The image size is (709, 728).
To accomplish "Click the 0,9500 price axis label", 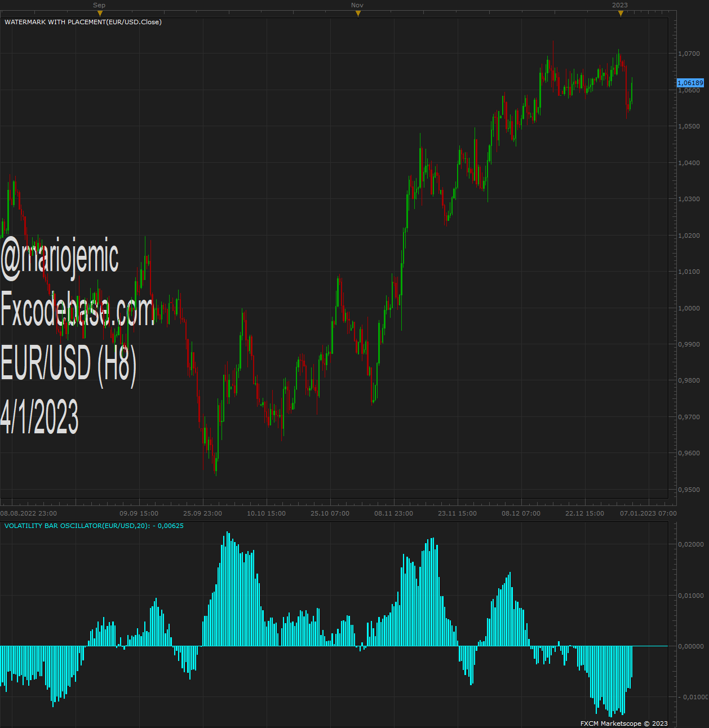I will pyautogui.click(x=689, y=490).
